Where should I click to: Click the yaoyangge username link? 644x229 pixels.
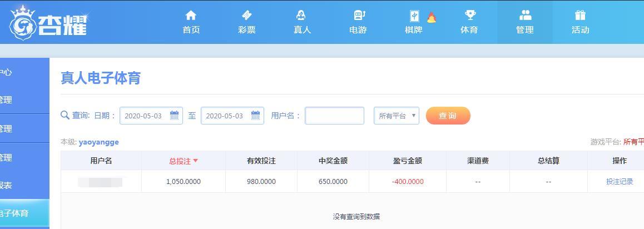pyautogui.click(x=98, y=142)
